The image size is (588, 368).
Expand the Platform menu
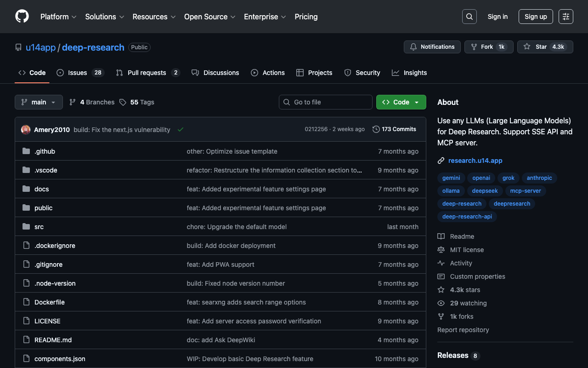[58, 17]
